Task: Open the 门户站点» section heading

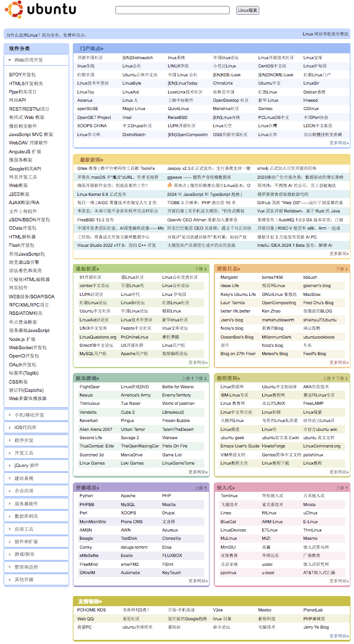Action: click(92, 48)
